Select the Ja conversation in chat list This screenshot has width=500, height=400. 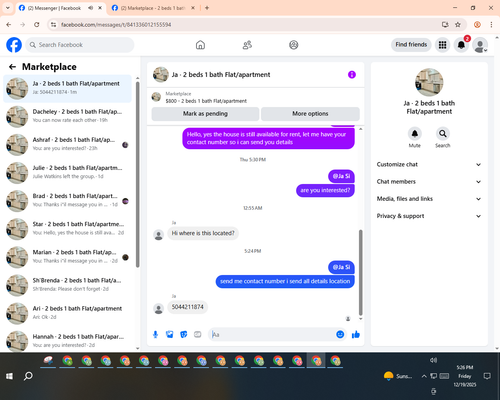click(67, 89)
